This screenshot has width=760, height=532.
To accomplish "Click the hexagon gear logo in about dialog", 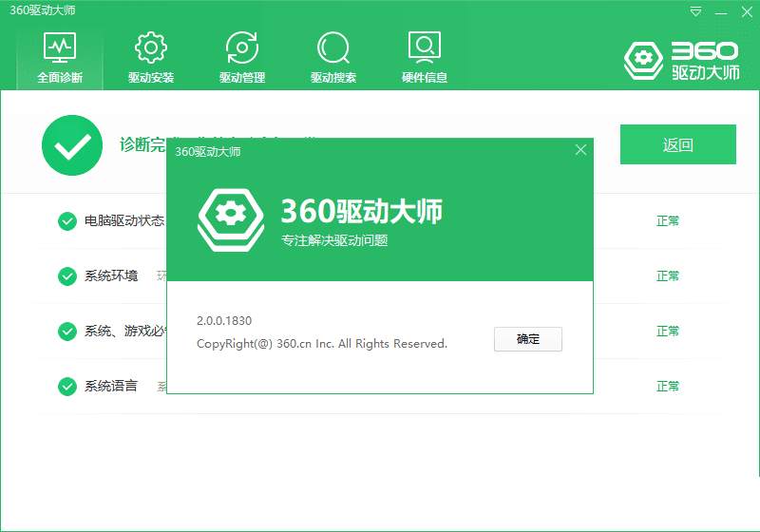I will 231,220.
